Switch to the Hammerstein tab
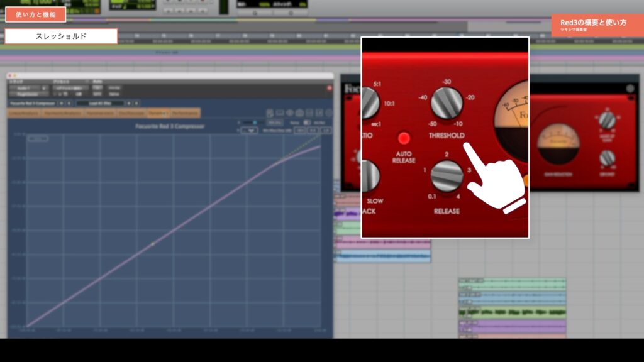The image size is (644, 362). (x=100, y=113)
